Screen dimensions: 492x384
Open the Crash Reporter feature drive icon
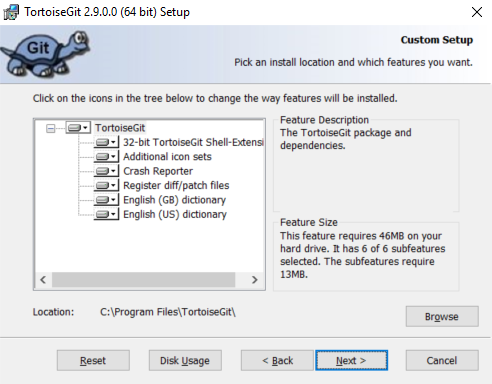(106, 171)
